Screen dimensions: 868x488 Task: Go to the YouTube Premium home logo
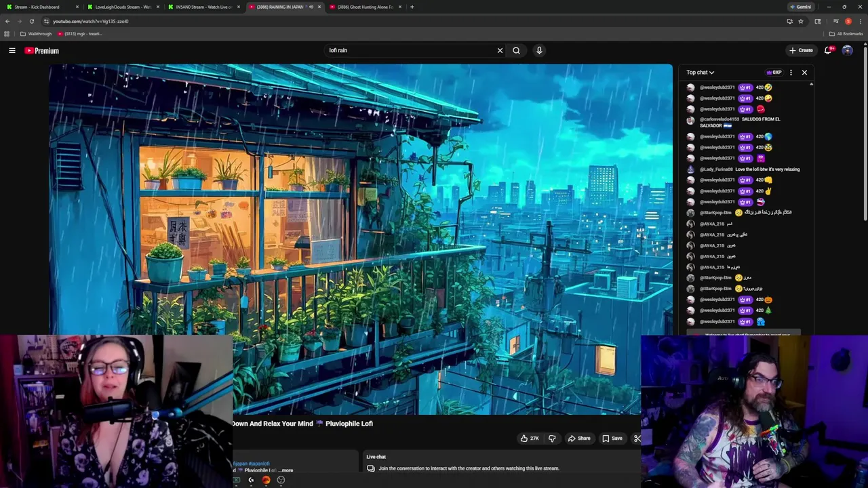pyautogui.click(x=42, y=50)
